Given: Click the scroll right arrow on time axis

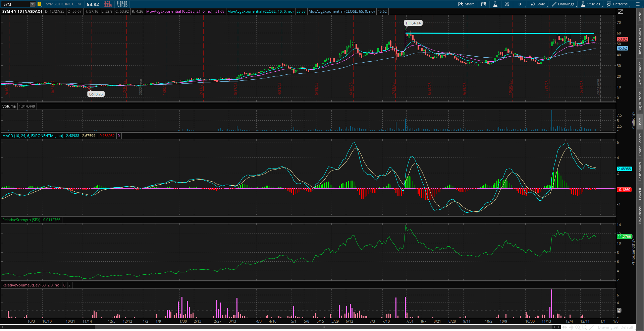Looking at the screenshot, I should click(559, 327).
